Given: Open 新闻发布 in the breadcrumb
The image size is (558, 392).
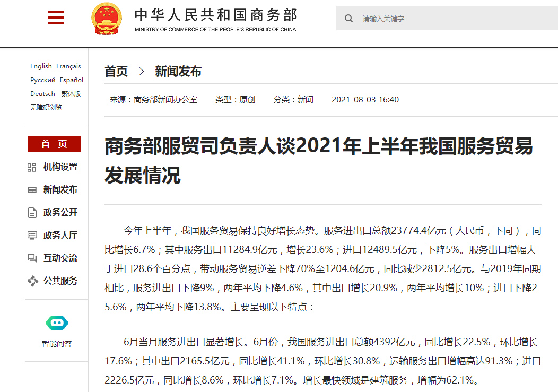Looking at the screenshot, I should point(178,72).
